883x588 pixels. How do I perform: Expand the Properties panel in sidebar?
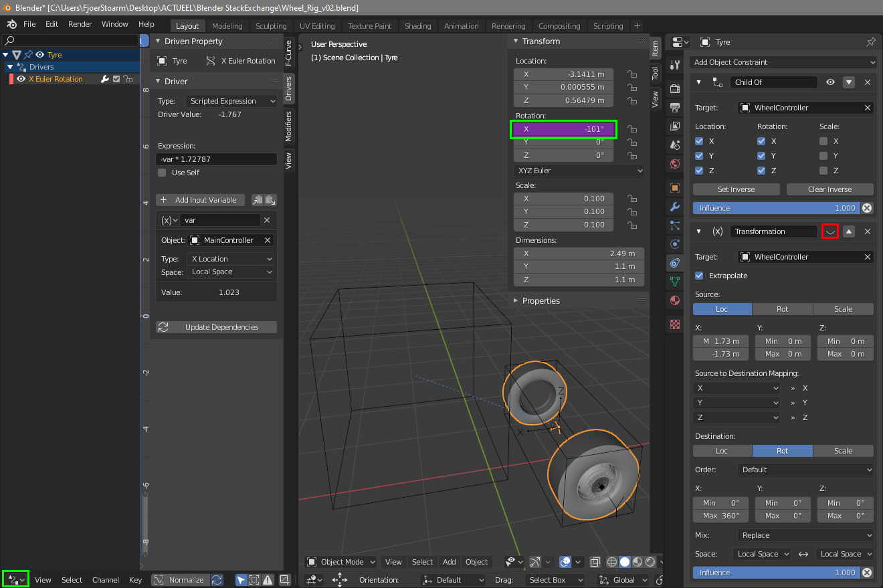coord(516,301)
